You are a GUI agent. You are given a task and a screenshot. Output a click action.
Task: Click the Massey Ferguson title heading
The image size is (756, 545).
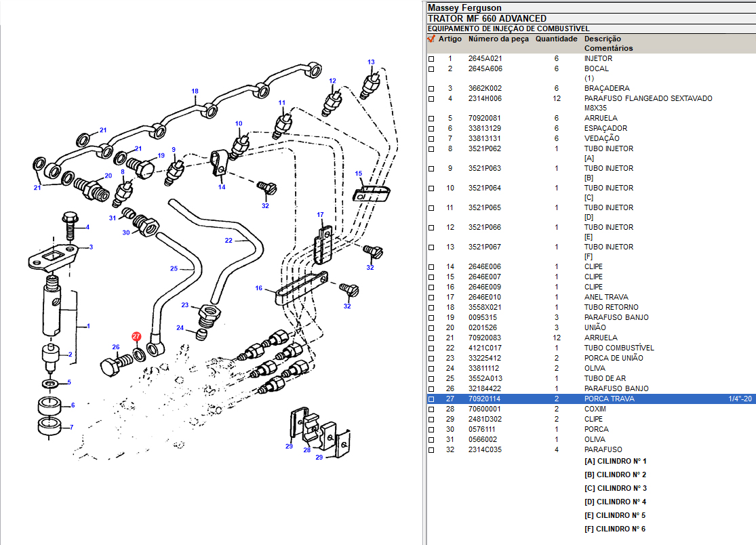[464, 7]
